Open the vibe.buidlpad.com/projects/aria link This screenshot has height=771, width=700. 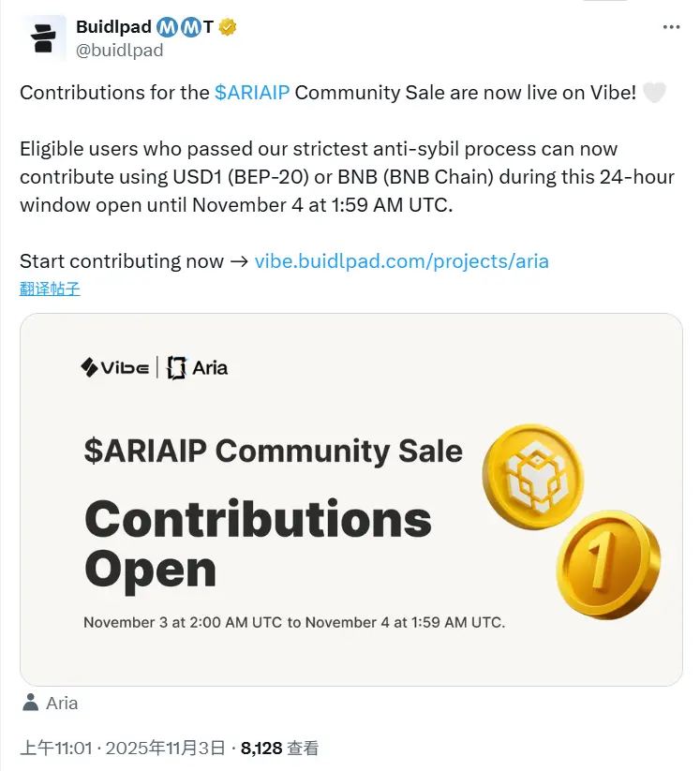[x=401, y=261]
